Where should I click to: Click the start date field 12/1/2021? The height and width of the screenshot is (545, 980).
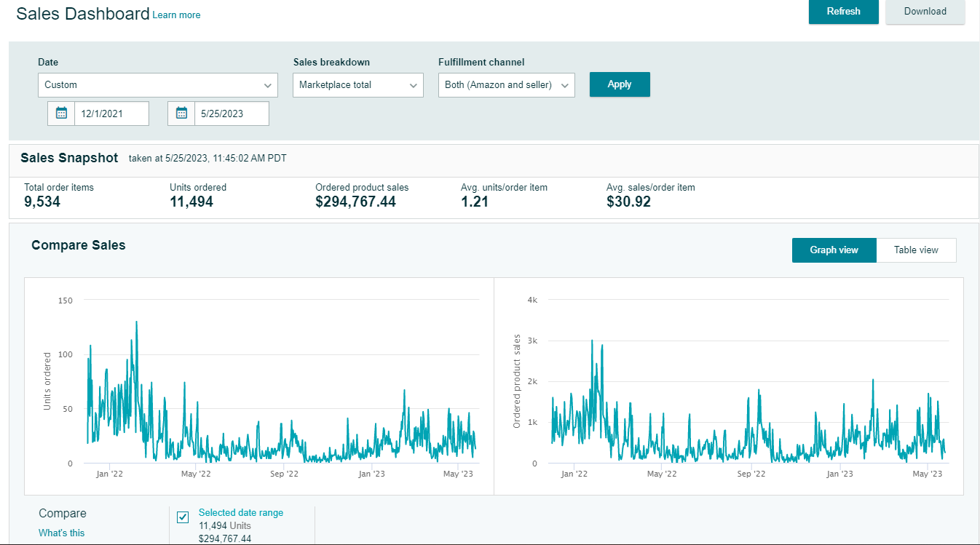click(111, 114)
